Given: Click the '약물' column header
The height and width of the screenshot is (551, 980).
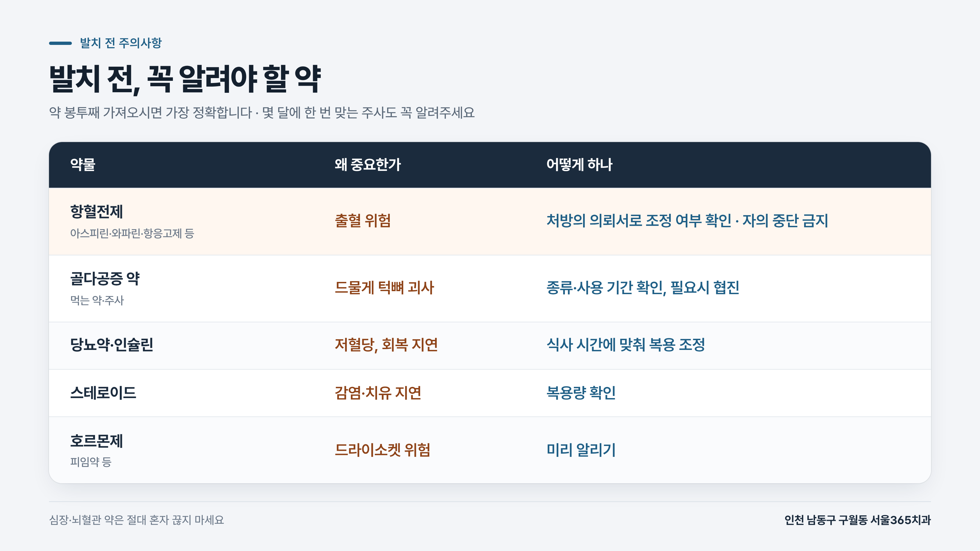Looking at the screenshot, I should point(82,165).
